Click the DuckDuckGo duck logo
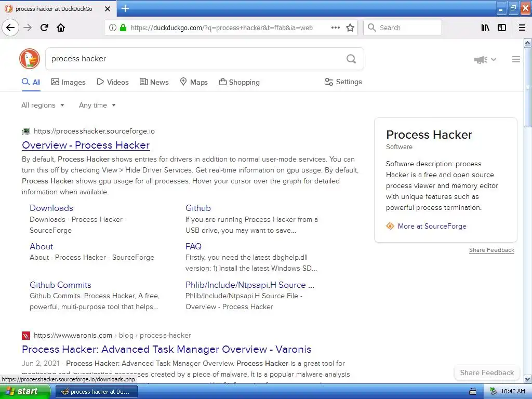Screen dimensions: 532x399 (x=30, y=59)
